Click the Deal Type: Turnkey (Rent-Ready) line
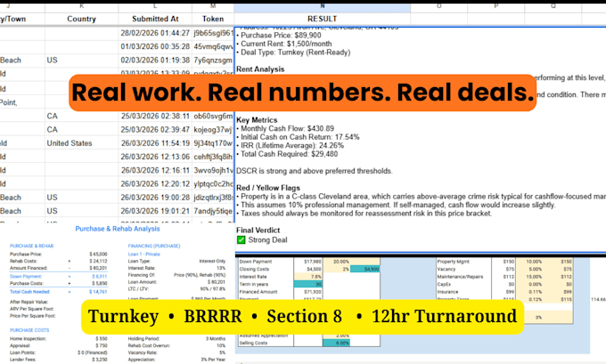This screenshot has width=606, height=364. (x=295, y=53)
